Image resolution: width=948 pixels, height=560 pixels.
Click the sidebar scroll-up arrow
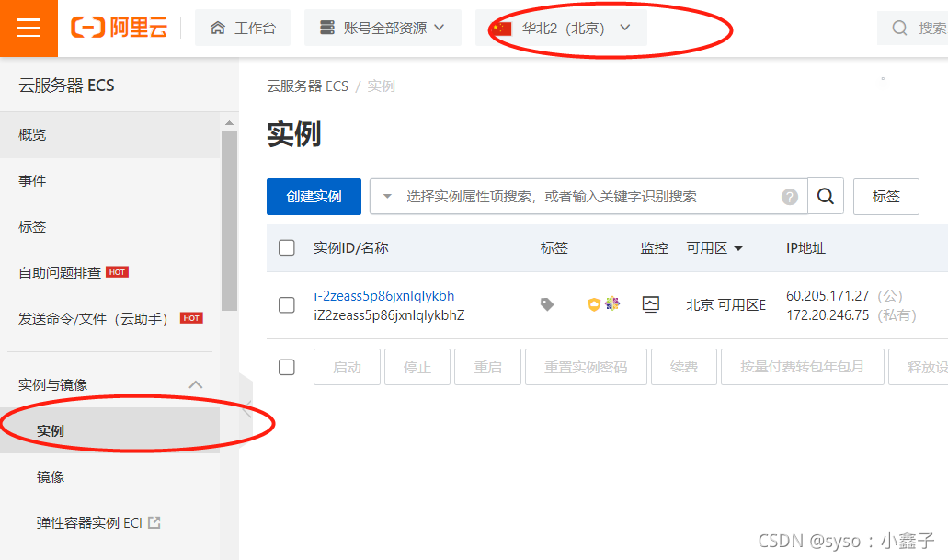click(229, 123)
